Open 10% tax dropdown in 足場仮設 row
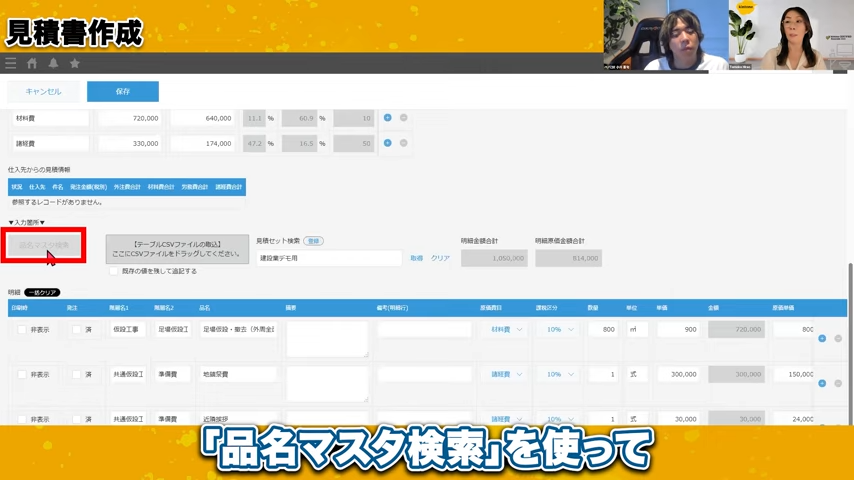 (x=560, y=330)
